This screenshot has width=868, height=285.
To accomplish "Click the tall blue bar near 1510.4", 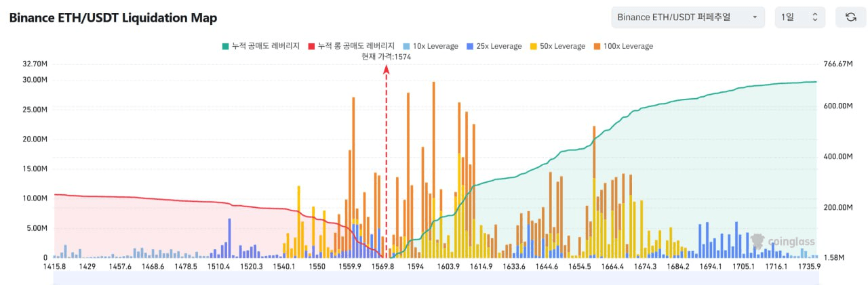I will tap(229, 237).
